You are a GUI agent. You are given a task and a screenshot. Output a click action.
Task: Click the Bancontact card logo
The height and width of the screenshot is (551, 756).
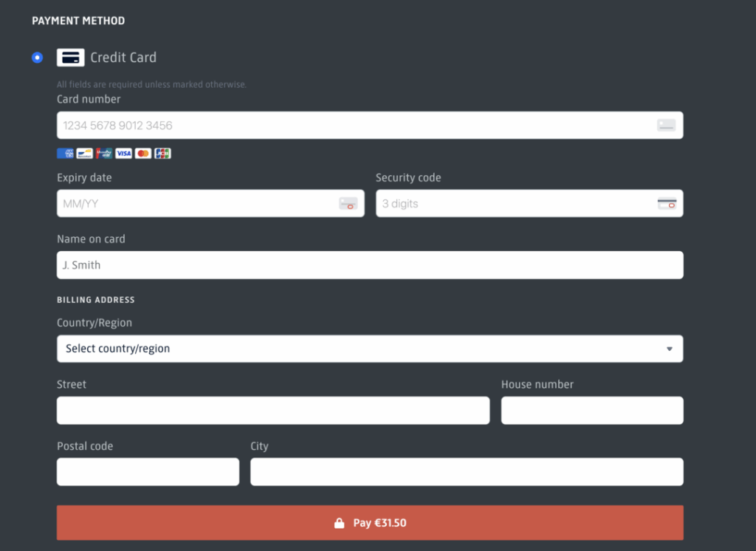(85, 154)
